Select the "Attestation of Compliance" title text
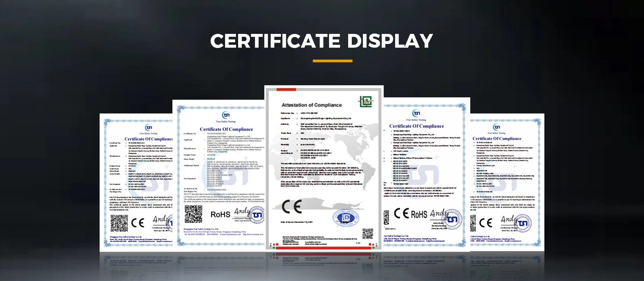Screen dimensions: 644x281 [311, 105]
